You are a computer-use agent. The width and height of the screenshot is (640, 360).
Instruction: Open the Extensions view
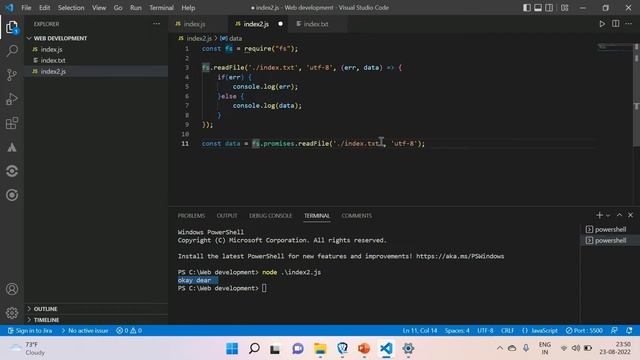click(12, 123)
